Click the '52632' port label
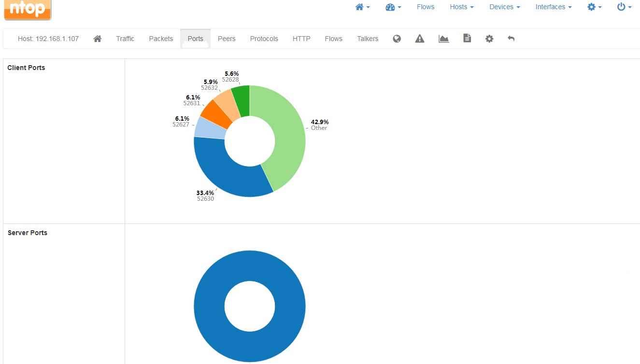This screenshot has width=640, height=364. [210, 88]
